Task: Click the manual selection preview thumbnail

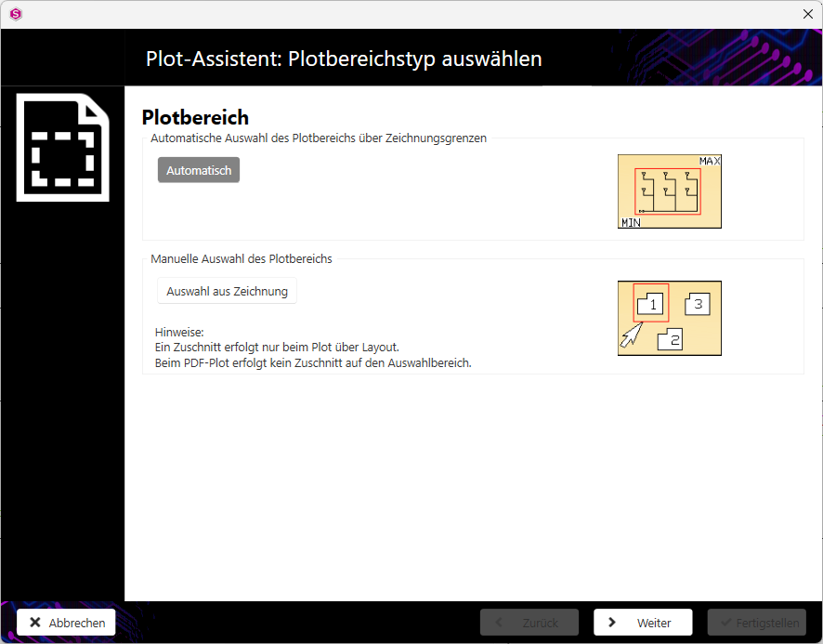Action: click(669, 319)
